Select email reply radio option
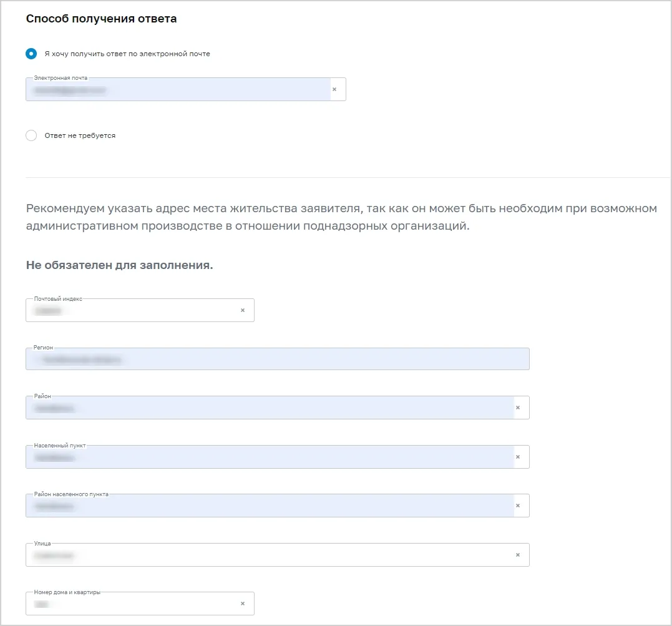The height and width of the screenshot is (626, 672). point(31,54)
